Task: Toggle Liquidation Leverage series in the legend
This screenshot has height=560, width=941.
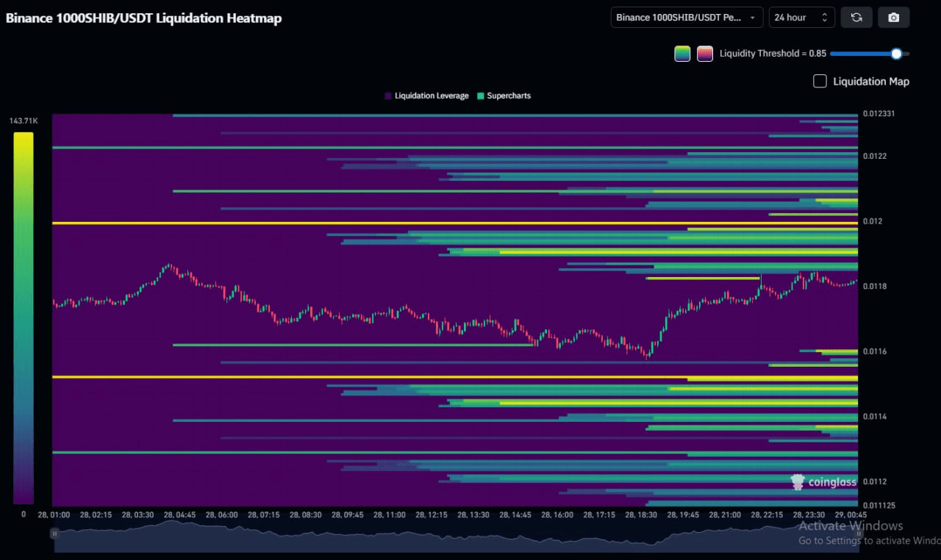Action: [431, 96]
